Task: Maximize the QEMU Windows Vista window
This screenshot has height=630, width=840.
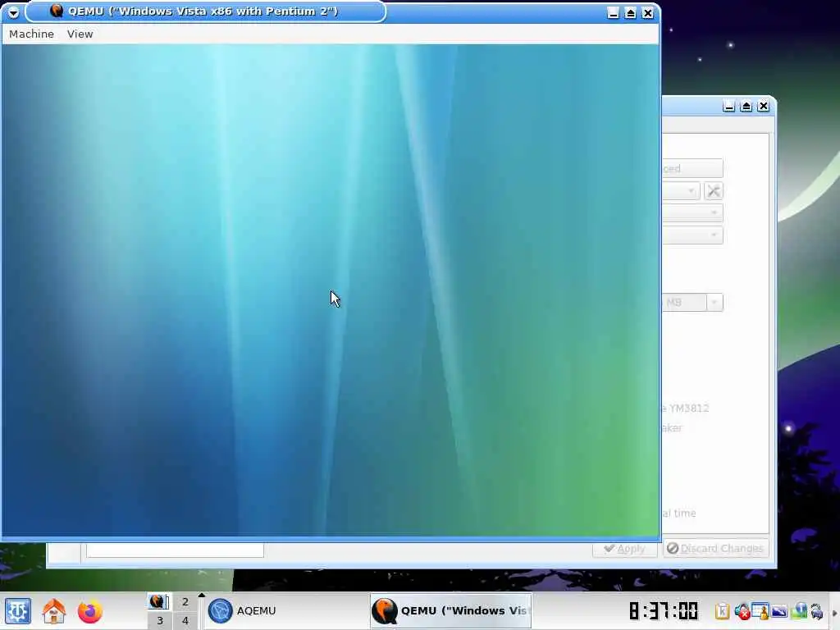Action: pyautogui.click(x=631, y=13)
